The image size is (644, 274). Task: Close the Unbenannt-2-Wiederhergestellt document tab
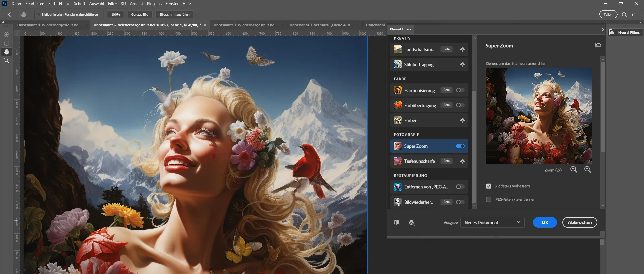[x=205, y=25]
